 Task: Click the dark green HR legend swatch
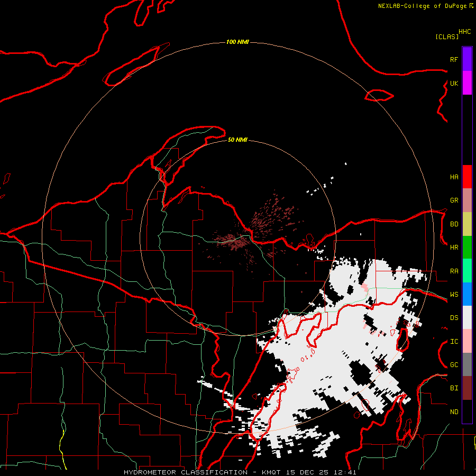[467, 248]
